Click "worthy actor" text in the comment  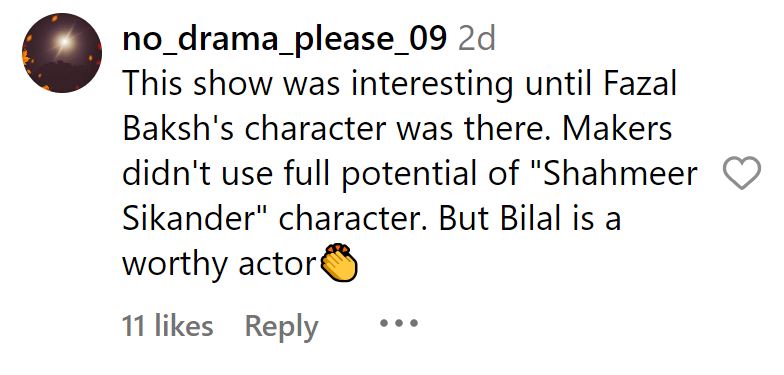tap(219, 262)
